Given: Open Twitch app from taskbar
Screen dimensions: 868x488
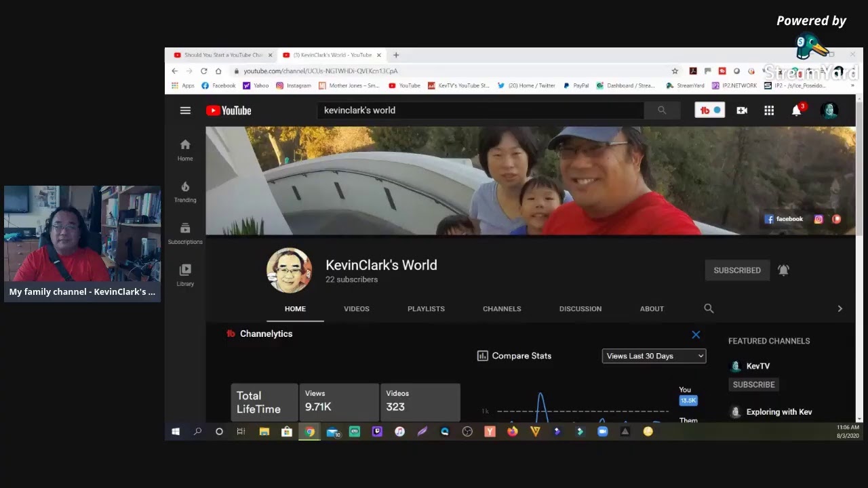Looking at the screenshot, I should 377,431.
